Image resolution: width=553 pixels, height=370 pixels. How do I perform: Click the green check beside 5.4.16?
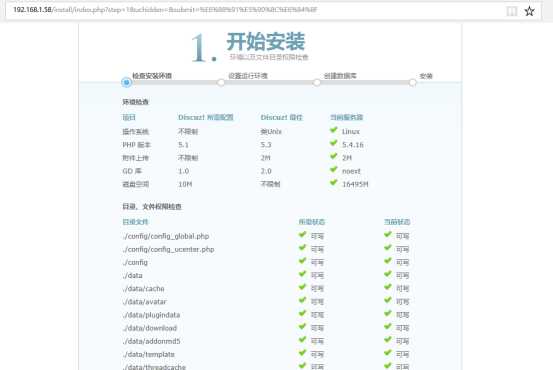click(x=334, y=143)
